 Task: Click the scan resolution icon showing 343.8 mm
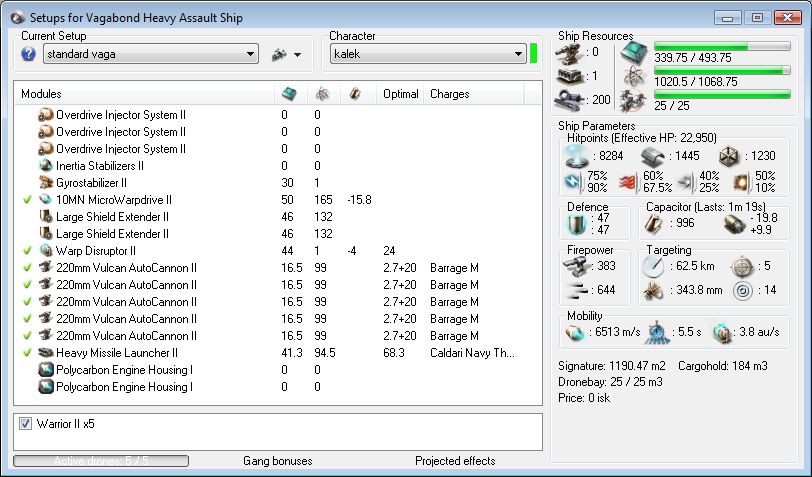[654, 291]
